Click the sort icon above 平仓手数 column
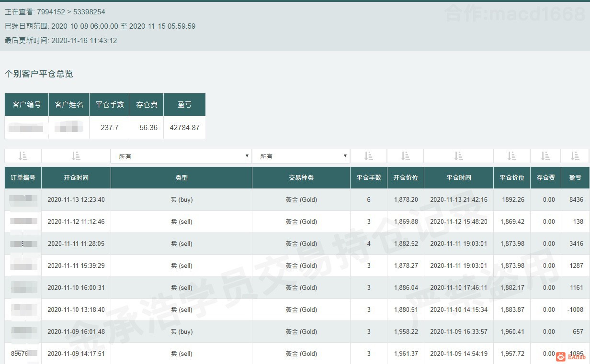590x364 pixels. point(368,156)
